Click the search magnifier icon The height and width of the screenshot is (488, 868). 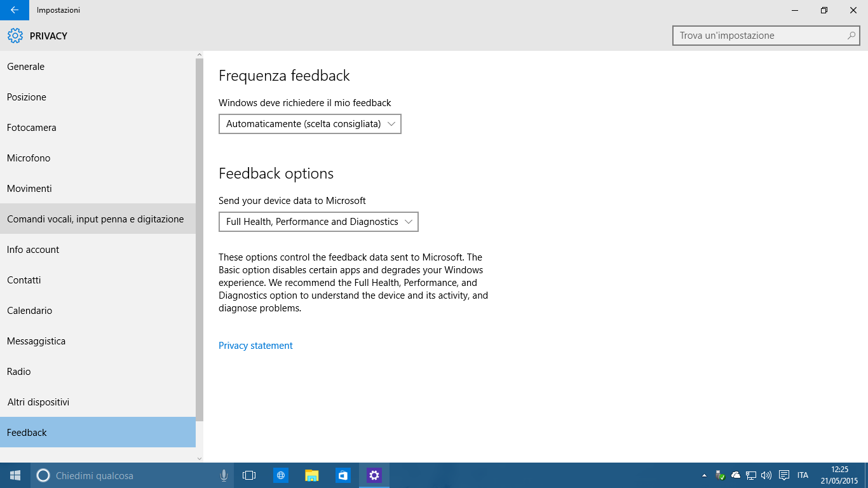(851, 36)
